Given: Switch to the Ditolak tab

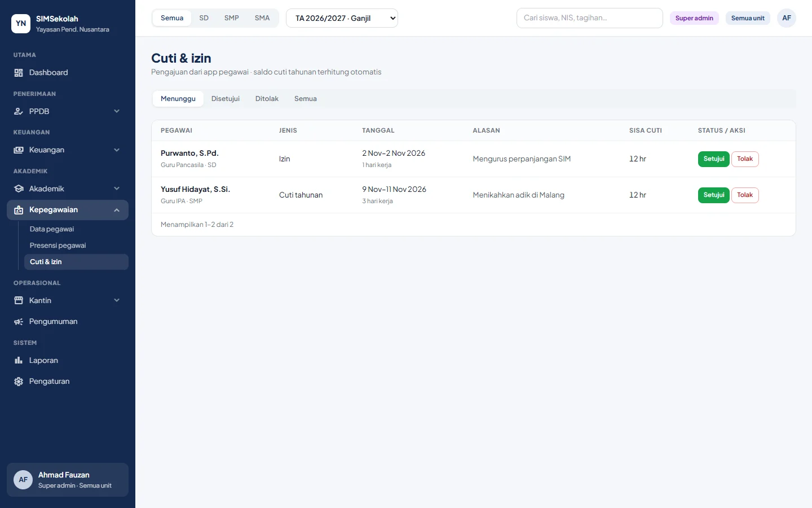Looking at the screenshot, I should click(x=267, y=99).
